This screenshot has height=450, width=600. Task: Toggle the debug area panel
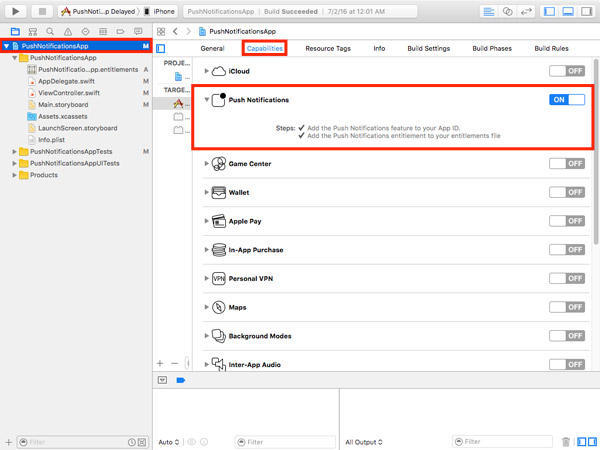click(x=568, y=11)
